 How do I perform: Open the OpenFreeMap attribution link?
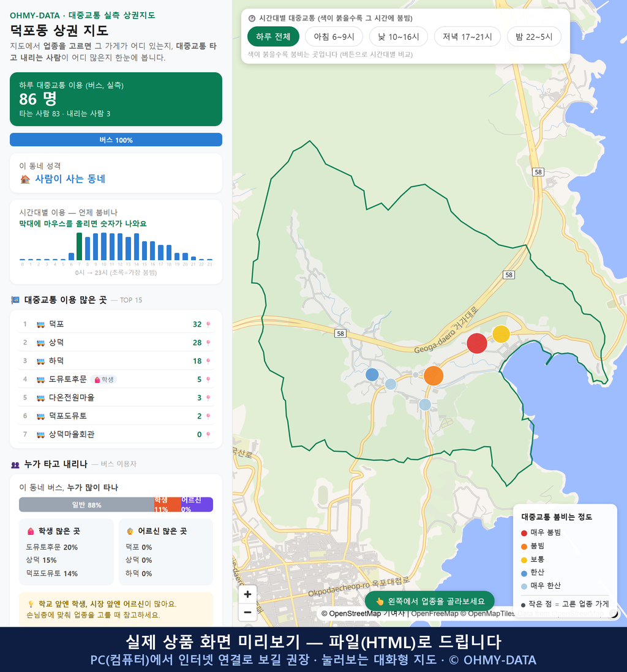click(x=435, y=614)
